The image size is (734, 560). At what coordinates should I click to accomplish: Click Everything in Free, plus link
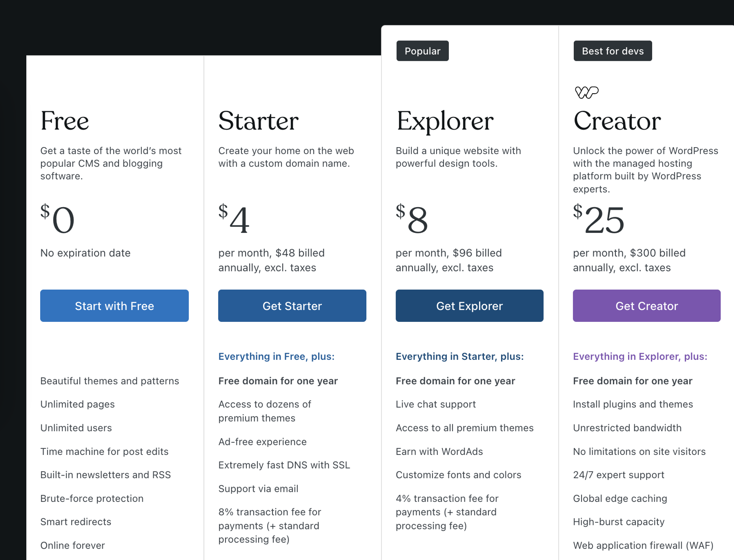pos(276,356)
